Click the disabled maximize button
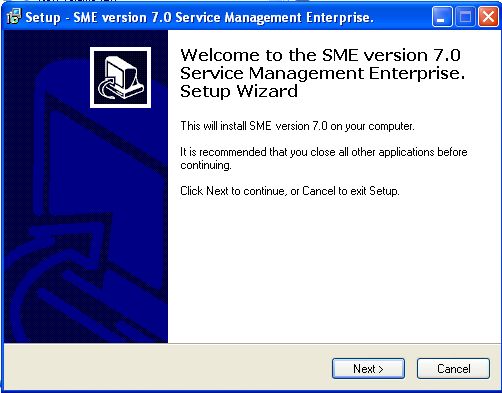 click(465, 17)
